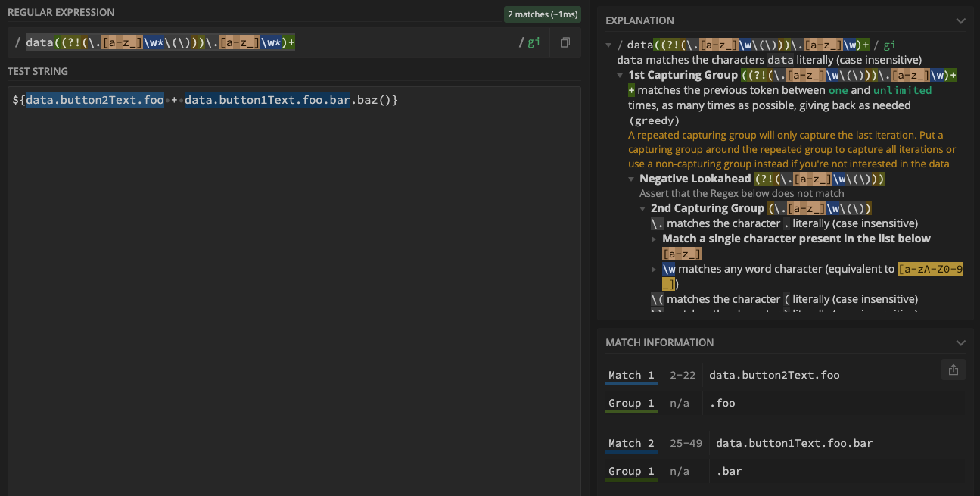
Task: Click inside the regular expression input field
Action: [269, 43]
